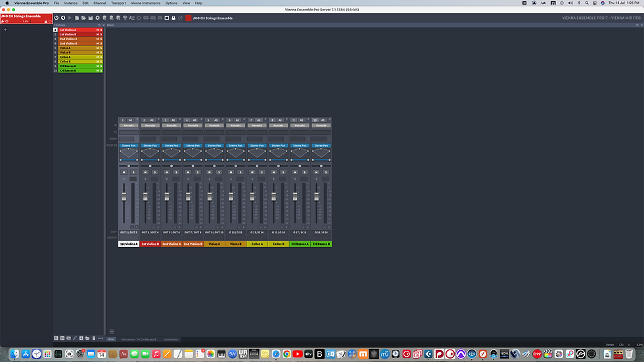
Task: Solo the CH Basses B mixer strip
Action: pyautogui.click(x=326, y=172)
